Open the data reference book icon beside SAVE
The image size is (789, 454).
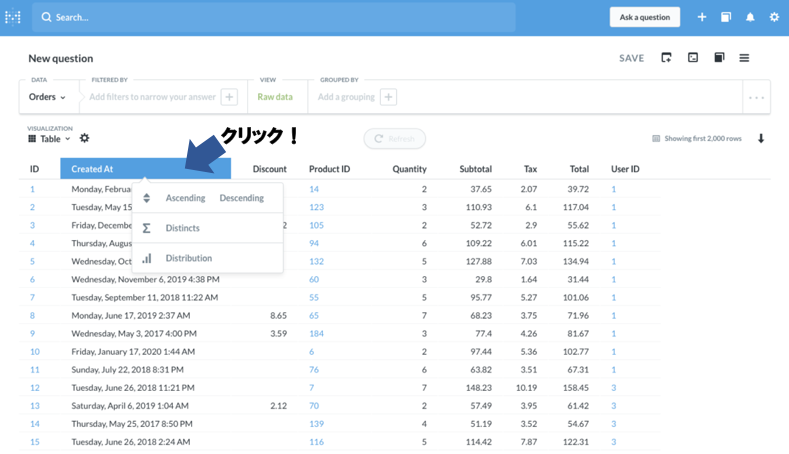[719, 57]
